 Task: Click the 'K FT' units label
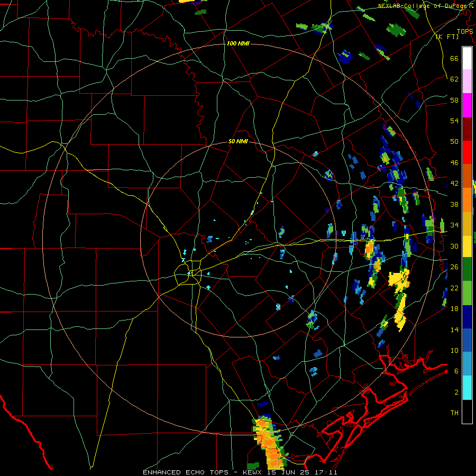[447, 36]
